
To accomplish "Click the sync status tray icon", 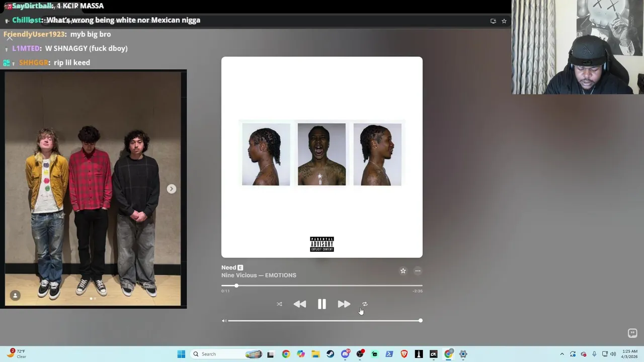I will 573,354.
